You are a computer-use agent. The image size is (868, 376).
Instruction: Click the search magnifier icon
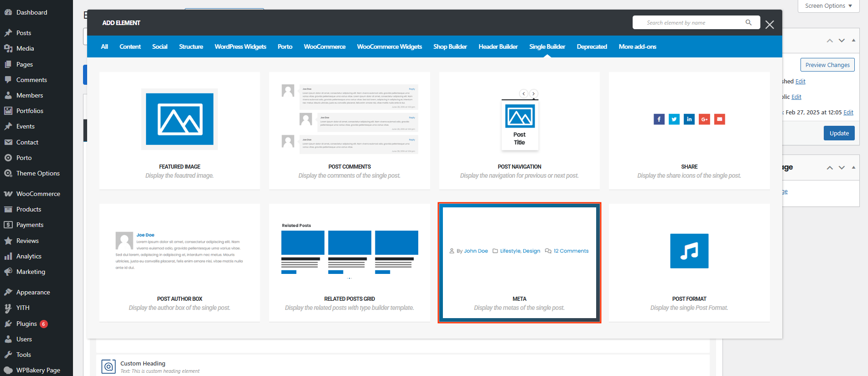[748, 22]
